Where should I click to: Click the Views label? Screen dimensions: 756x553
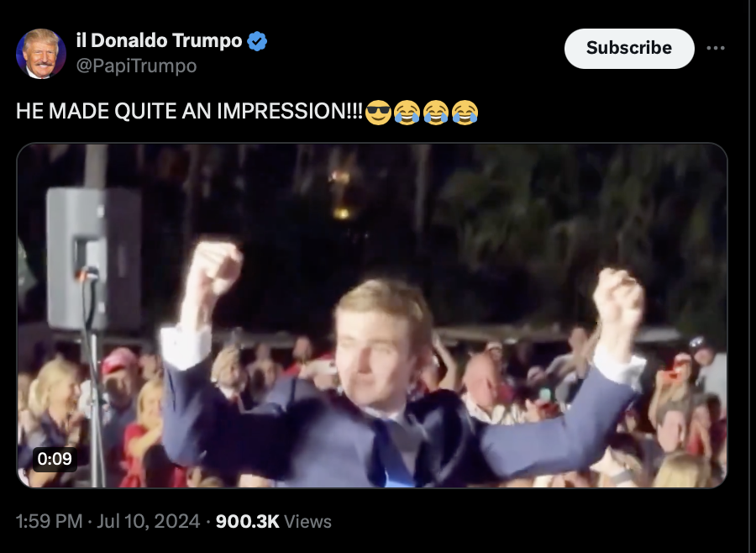[x=307, y=522]
